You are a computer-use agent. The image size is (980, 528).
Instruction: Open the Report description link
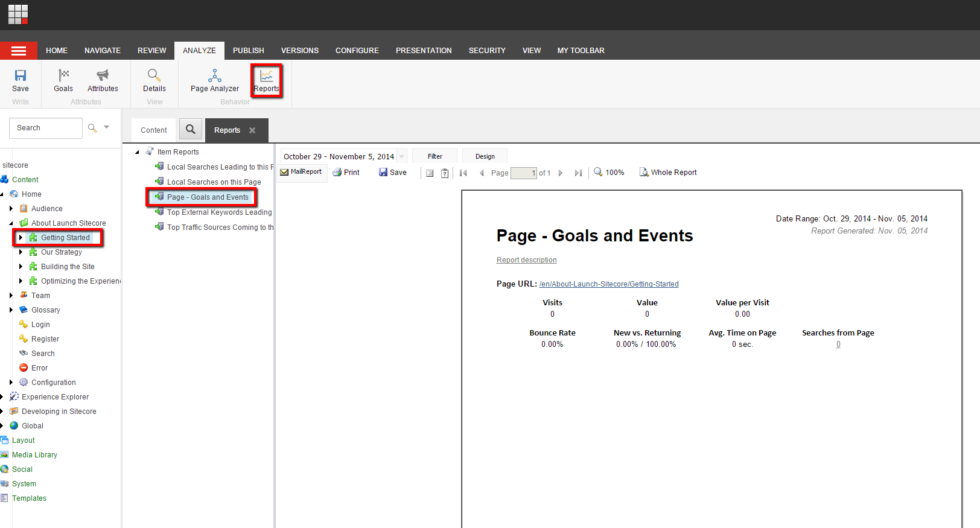pyautogui.click(x=527, y=260)
